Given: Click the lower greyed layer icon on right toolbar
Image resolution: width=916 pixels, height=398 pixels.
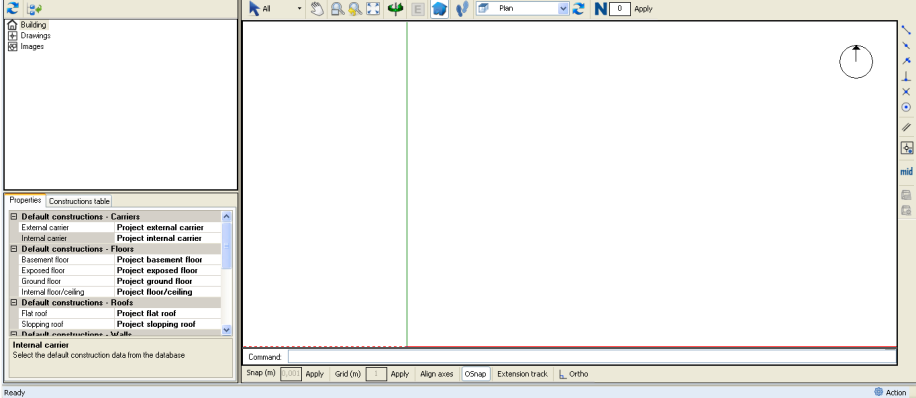Looking at the screenshot, I should tap(906, 210).
